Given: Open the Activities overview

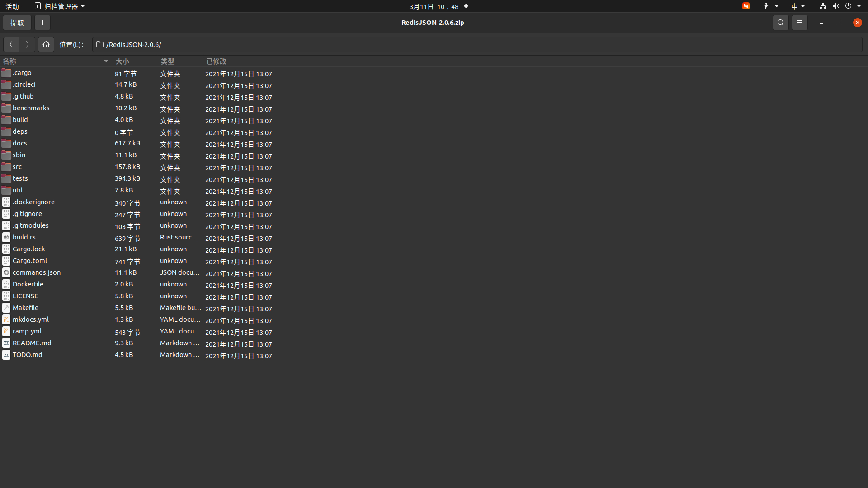Looking at the screenshot, I should click(12, 6).
